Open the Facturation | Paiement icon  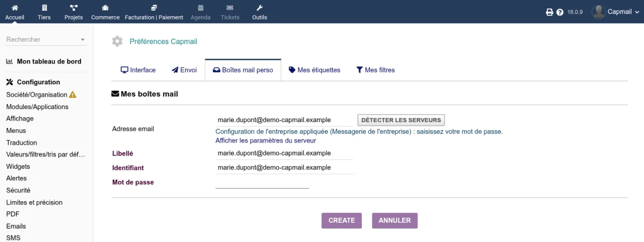point(154,8)
